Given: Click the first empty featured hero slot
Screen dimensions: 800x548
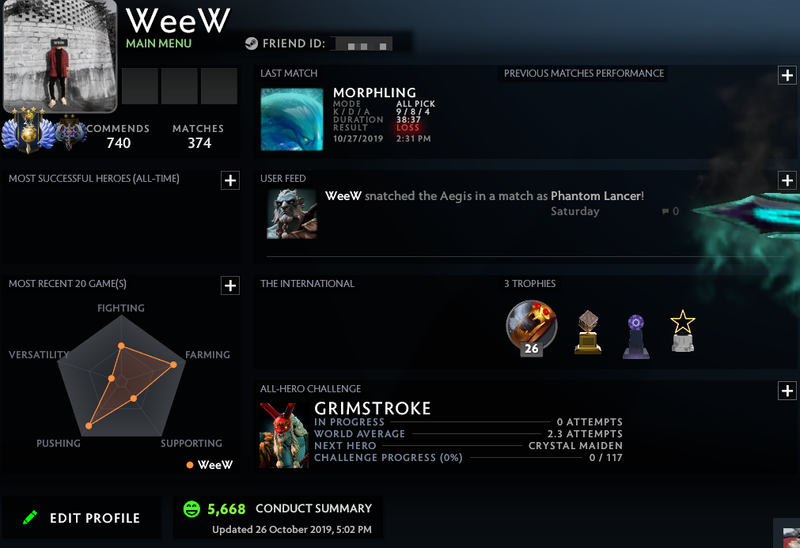Looking at the screenshot, I should click(140, 86).
